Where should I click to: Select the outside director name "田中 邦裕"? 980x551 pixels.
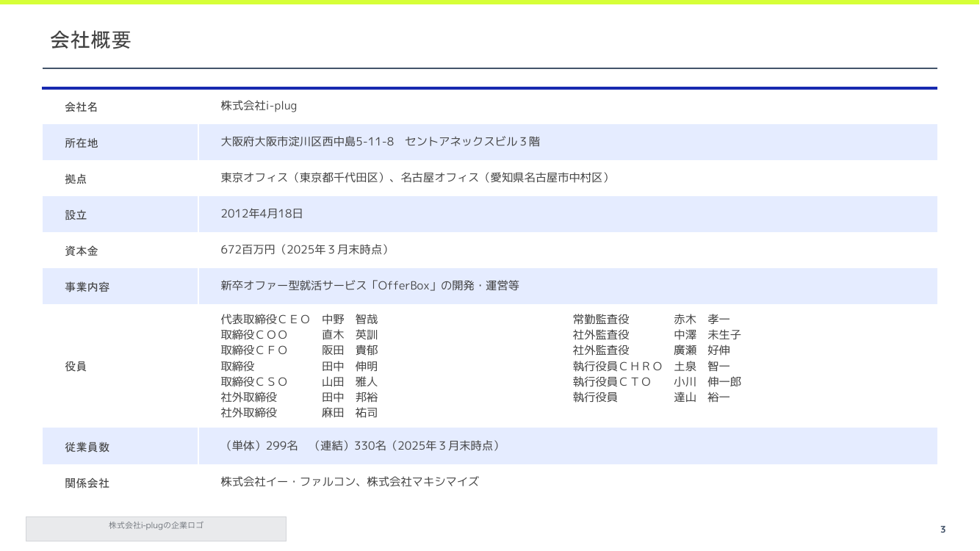[350, 397]
